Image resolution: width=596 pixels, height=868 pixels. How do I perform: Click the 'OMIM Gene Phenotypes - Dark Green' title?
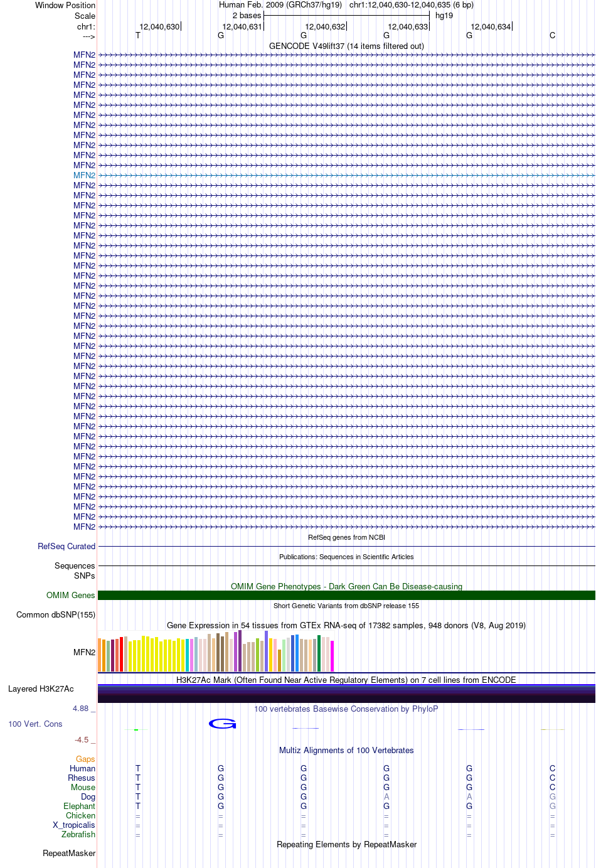point(346,586)
